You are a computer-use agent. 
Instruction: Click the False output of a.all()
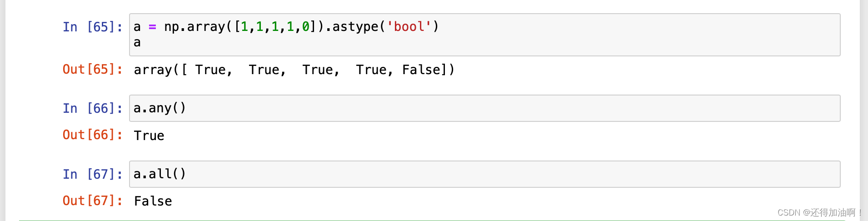pos(153,201)
